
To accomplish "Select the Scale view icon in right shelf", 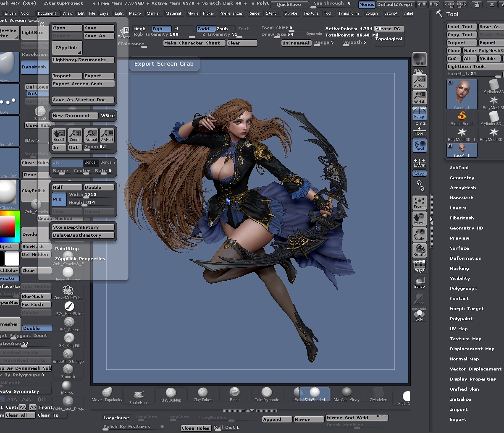I will [419, 234].
